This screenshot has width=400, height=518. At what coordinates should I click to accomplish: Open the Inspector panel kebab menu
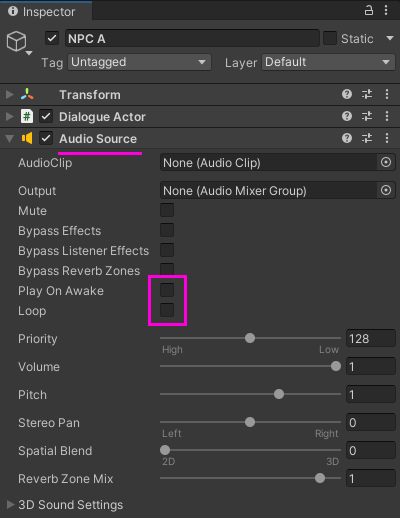(386, 10)
